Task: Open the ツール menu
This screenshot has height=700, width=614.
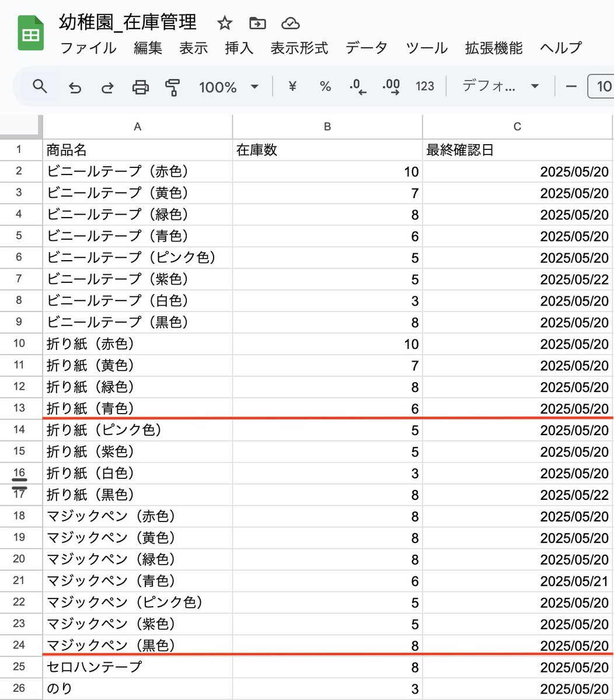Action: (427, 48)
